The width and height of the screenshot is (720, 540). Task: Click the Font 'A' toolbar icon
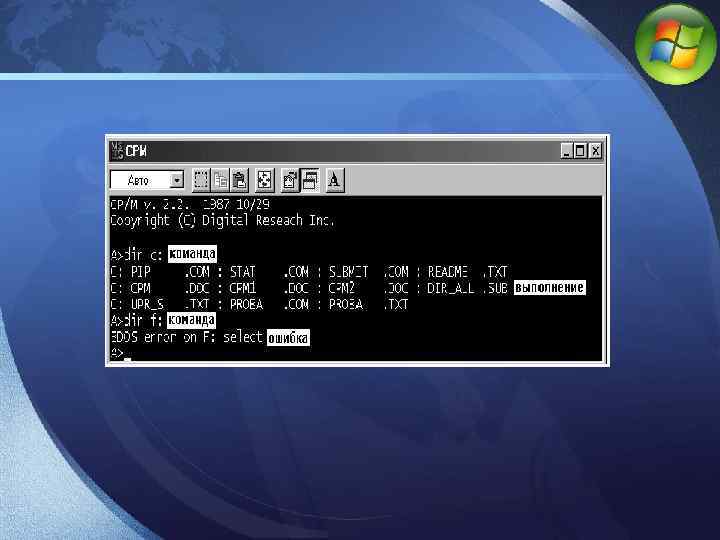click(335, 180)
